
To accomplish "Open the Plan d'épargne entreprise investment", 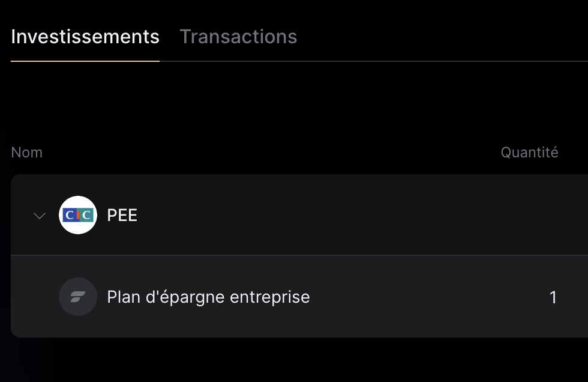I will pos(208,297).
